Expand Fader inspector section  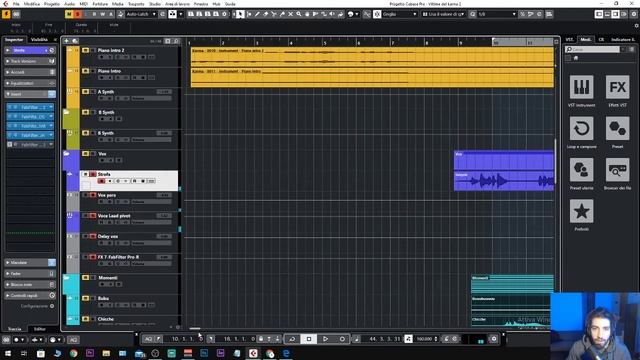(30, 273)
